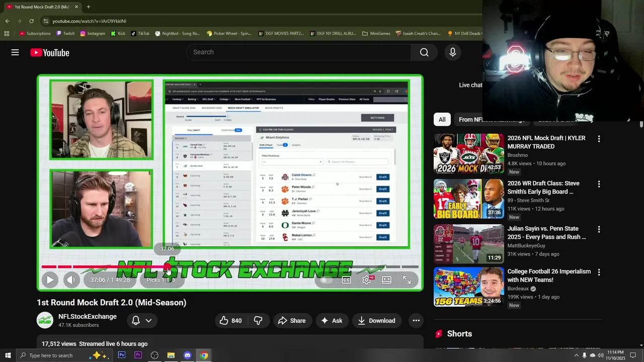The height and width of the screenshot is (362, 644).
Task: Open Twitch bookmark
Action: [x=65, y=34]
